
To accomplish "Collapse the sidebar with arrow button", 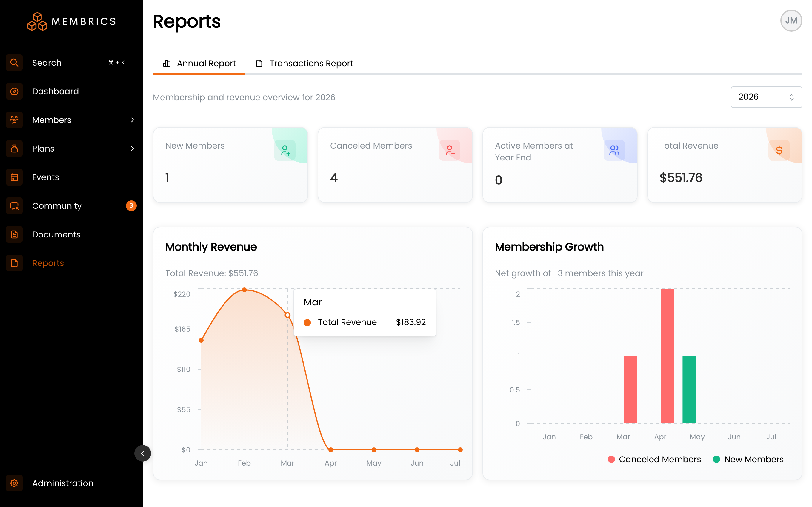I will pyautogui.click(x=143, y=453).
